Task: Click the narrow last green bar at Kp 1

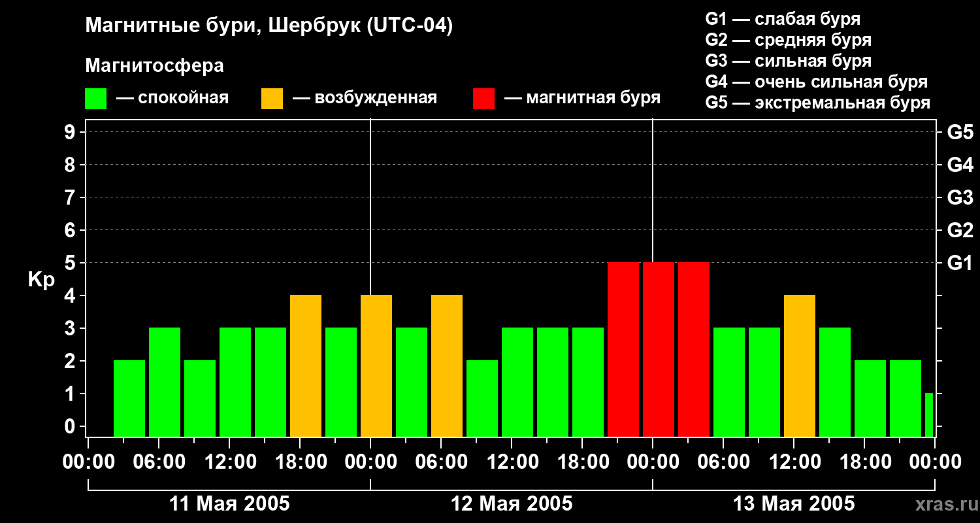Action: [928, 414]
